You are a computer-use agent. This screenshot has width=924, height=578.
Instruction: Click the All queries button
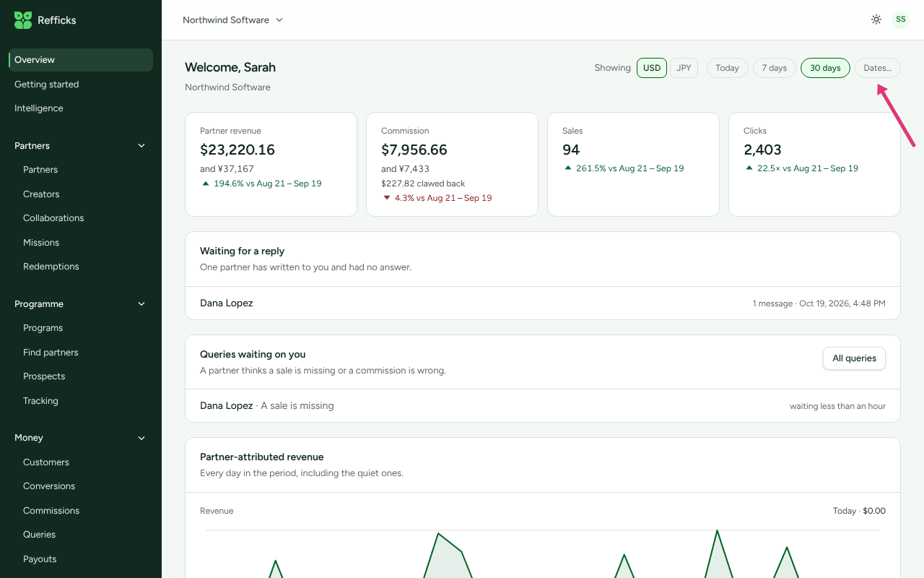pos(854,358)
